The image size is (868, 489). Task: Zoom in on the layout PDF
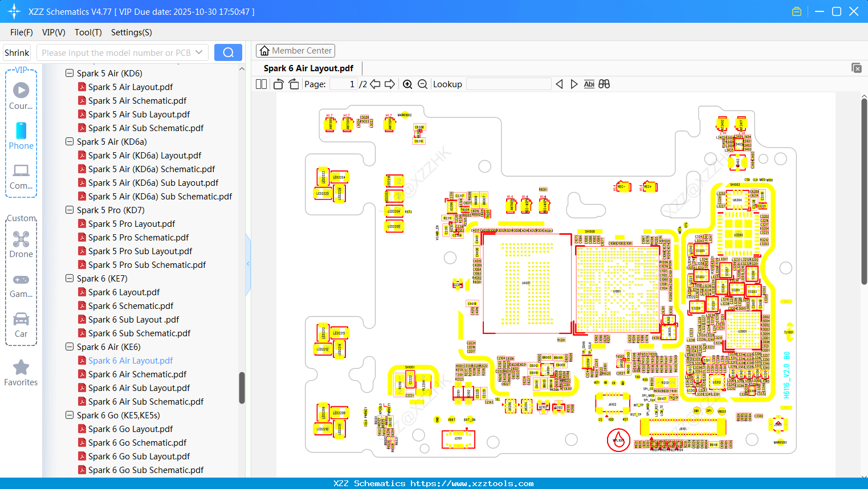pyautogui.click(x=407, y=84)
